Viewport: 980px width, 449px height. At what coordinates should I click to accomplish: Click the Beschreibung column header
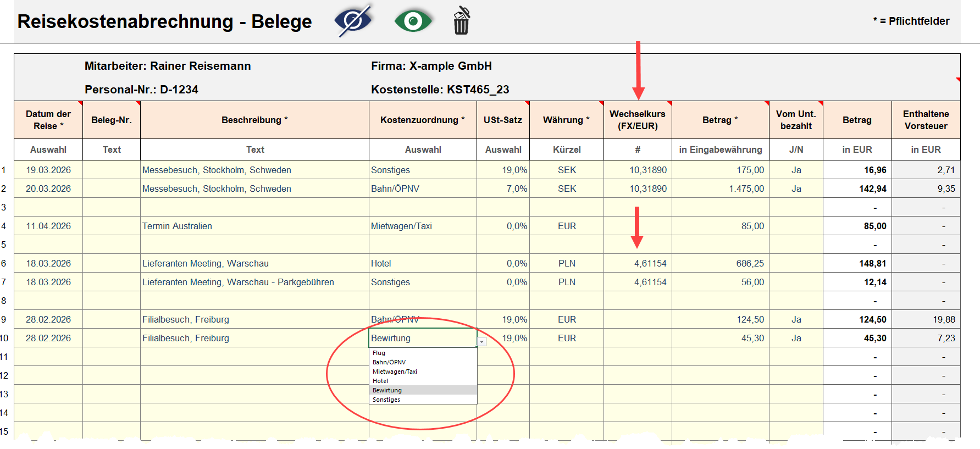pos(254,120)
